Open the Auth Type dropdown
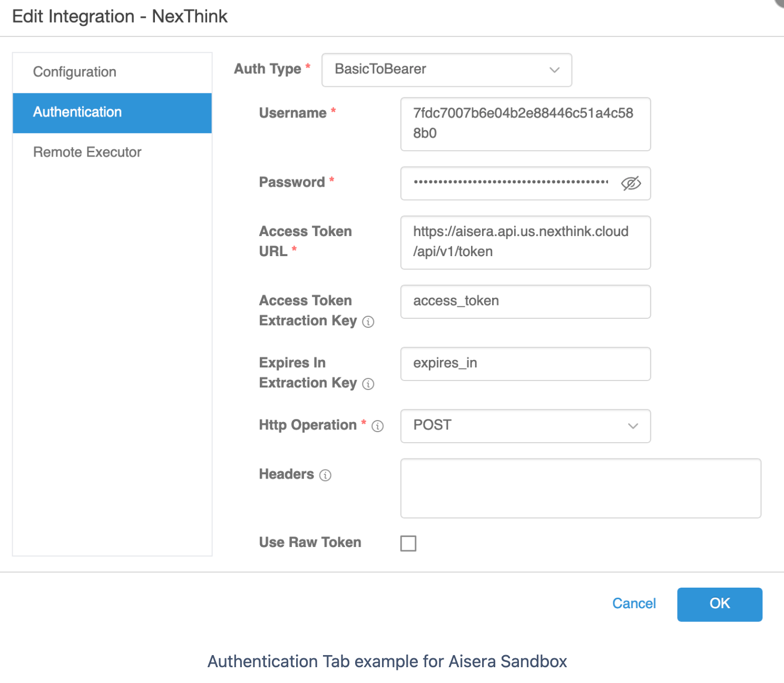Image resolution: width=784 pixels, height=683 pixels. coord(437,70)
